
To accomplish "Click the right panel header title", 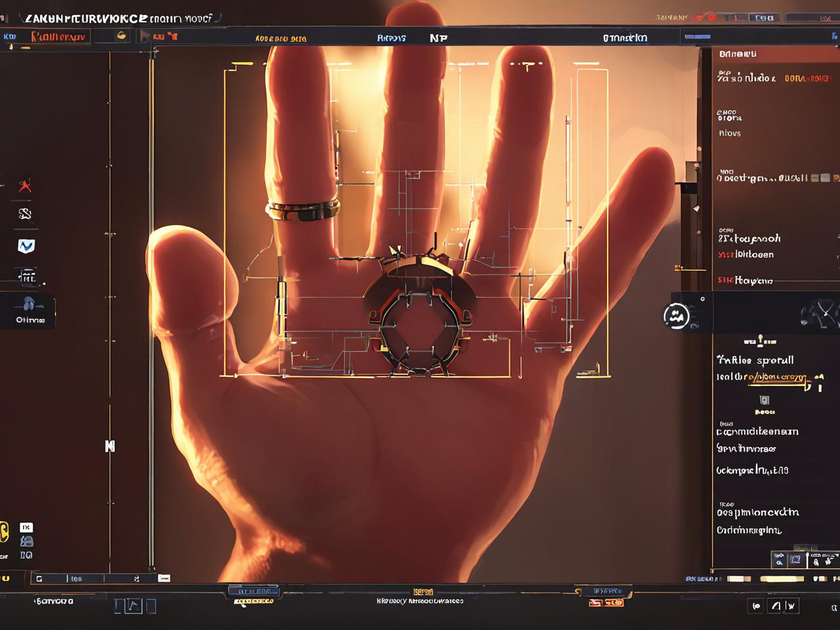I will 738,54.
